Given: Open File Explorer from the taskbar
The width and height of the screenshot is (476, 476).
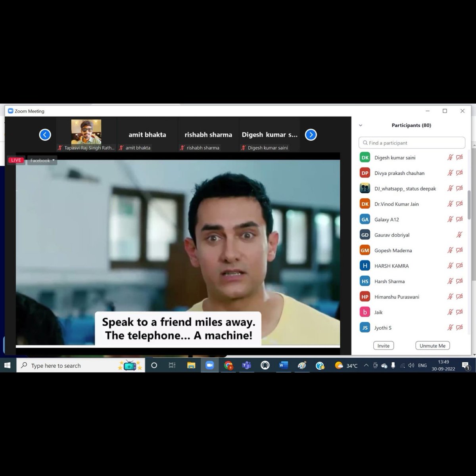Looking at the screenshot, I should (x=191, y=365).
